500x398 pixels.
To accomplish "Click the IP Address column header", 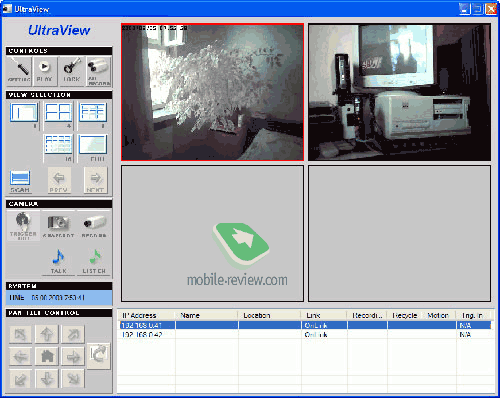I will pyautogui.click(x=147, y=315).
